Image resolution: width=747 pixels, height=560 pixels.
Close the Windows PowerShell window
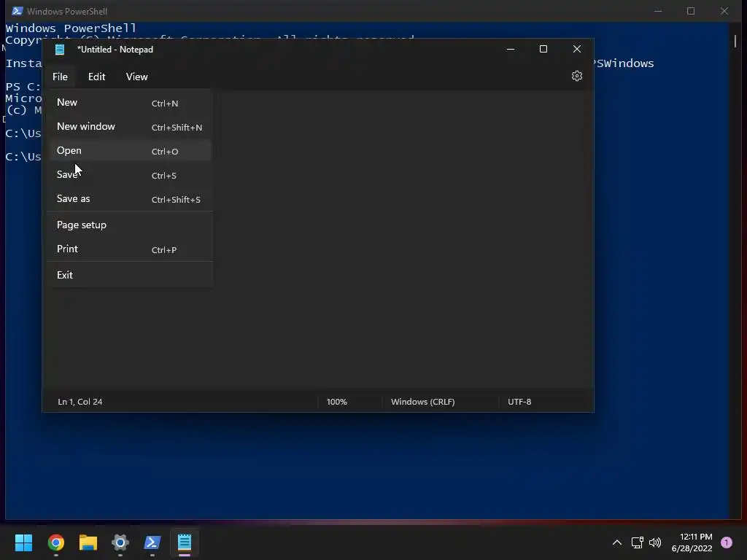724,11
